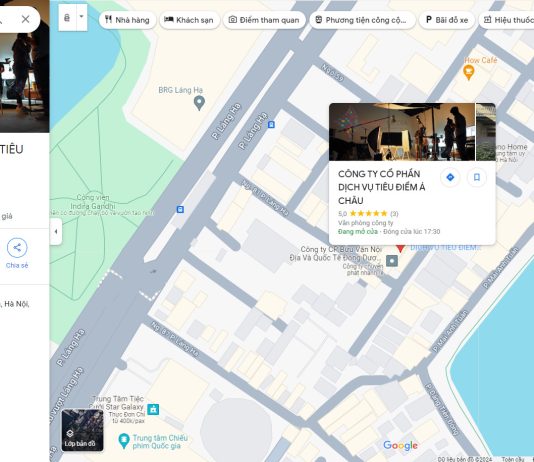Filter by Nhà hàng restaurants
The image size is (534, 462).
tap(127, 20)
